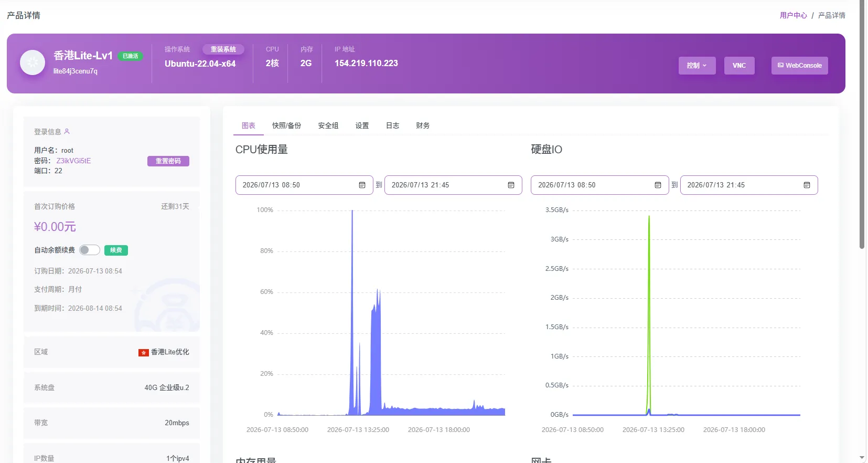The width and height of the screenshot is (868, 463).
Task: Click the 1个ipv4 IP count value
Action: (178, 458)
